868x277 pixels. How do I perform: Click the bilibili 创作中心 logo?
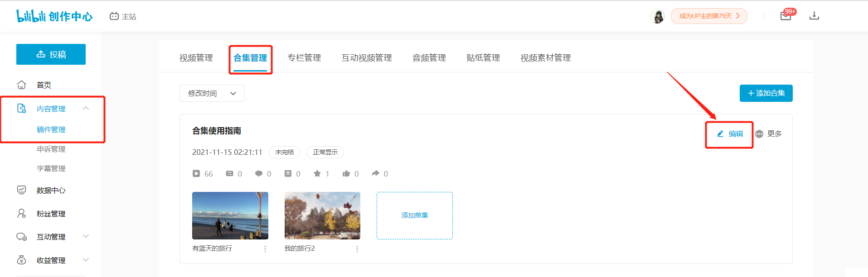(54, 16)
